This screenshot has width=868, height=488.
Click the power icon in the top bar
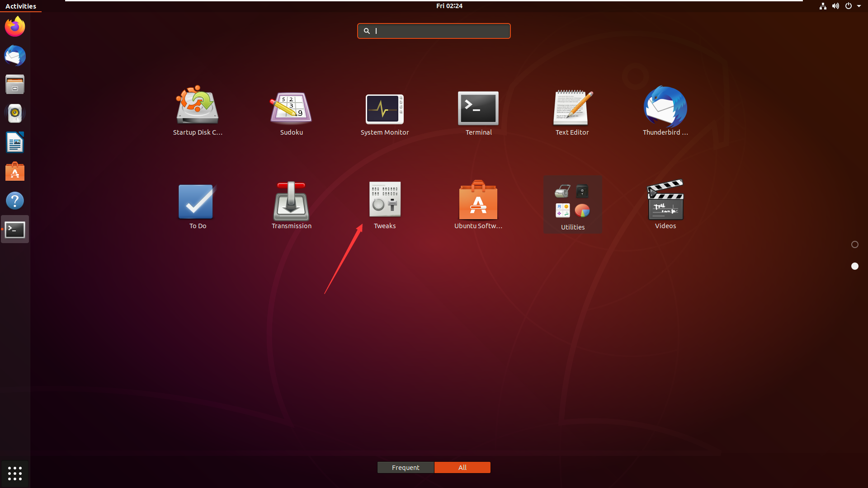848,6
